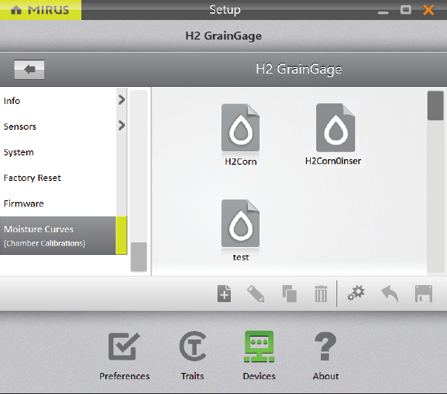Select the H2Corn0Inser curve file
This screenshot has height=394, width=447.
click(334, 135)
